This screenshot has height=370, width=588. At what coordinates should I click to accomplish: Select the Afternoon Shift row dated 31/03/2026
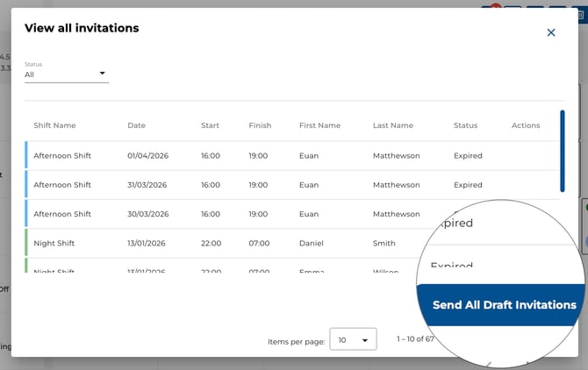pyautogui.click(x=263, y=185)
